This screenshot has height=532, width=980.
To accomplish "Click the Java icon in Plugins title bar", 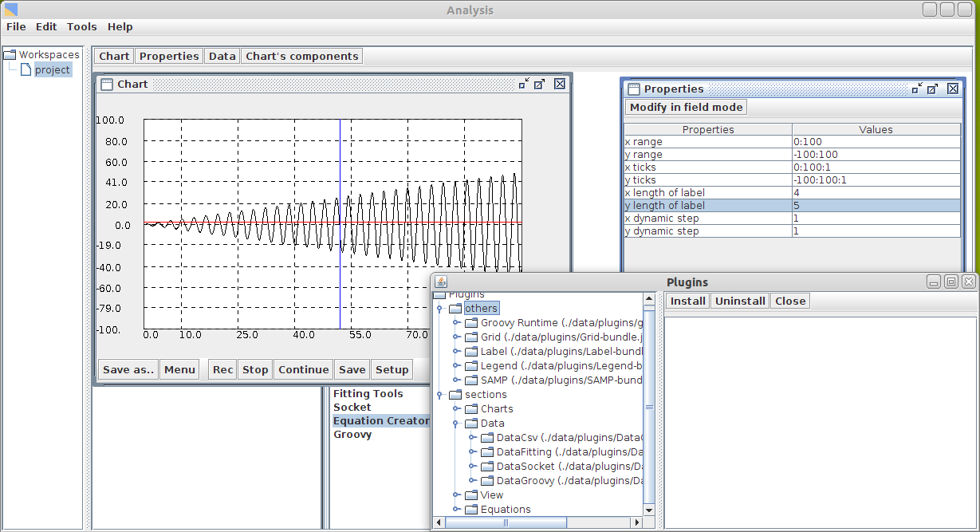I will (441, 282).
